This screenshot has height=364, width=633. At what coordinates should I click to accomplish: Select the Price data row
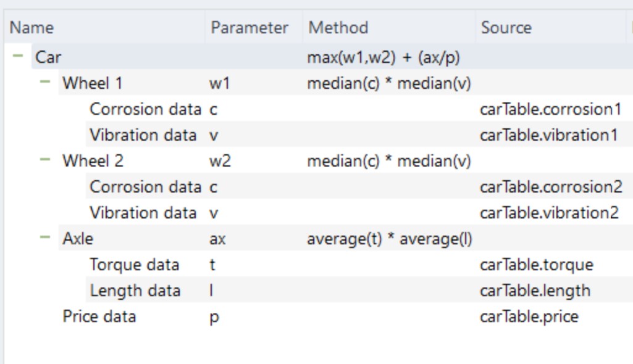[x=99, y=316]
